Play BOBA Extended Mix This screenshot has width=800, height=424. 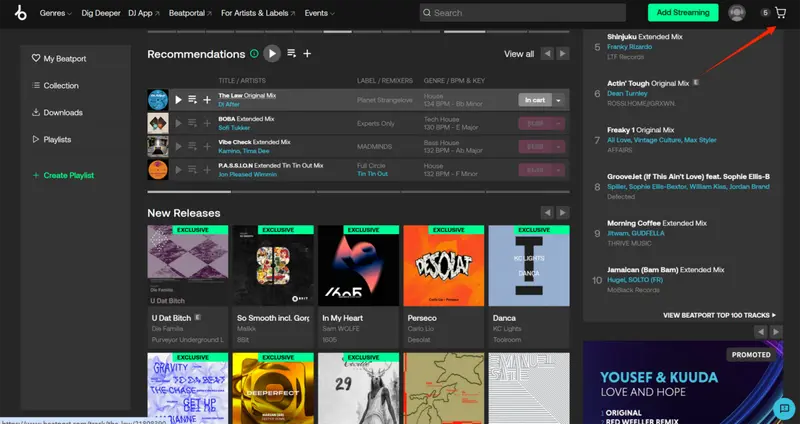pos(178,123)
